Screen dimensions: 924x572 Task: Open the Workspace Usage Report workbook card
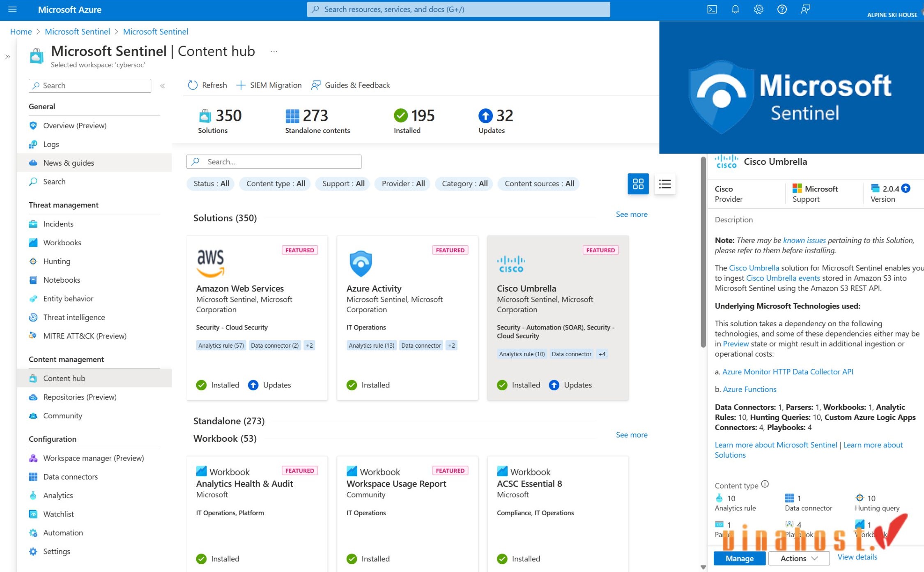pyautogui.click(x=407, y=514)
